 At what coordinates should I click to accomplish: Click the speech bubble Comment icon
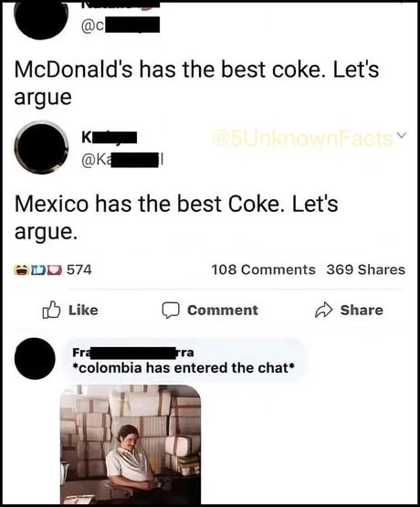pos(170,310)
